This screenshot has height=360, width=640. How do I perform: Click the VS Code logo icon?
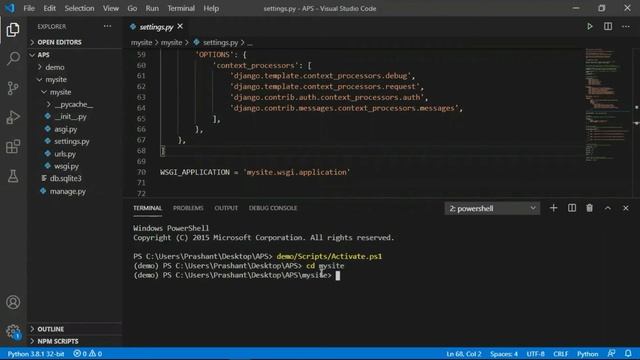[10, 8]
